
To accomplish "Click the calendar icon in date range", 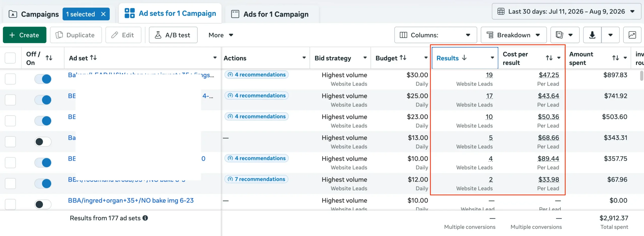I will click(x=501, y=11).
